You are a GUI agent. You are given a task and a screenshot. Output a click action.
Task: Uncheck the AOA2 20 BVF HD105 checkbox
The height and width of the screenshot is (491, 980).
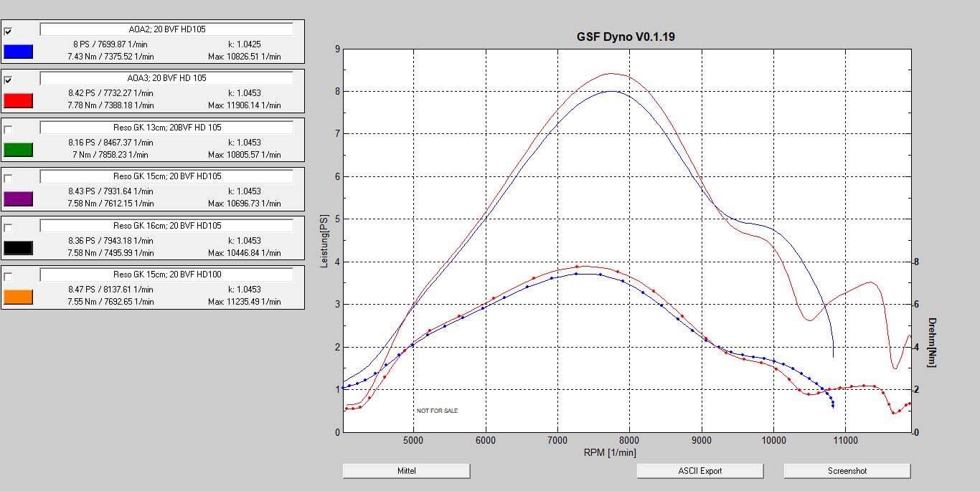tap(8, 32)
